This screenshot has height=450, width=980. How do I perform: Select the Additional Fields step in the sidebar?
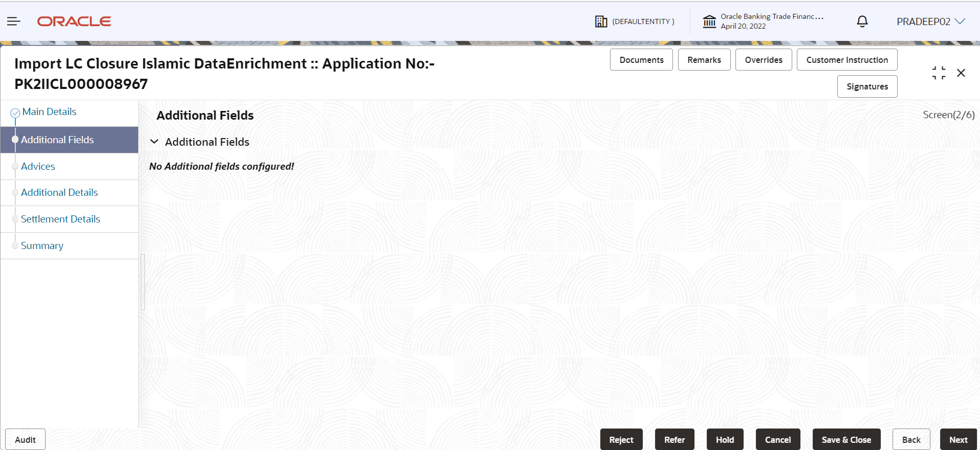point(69,140)
